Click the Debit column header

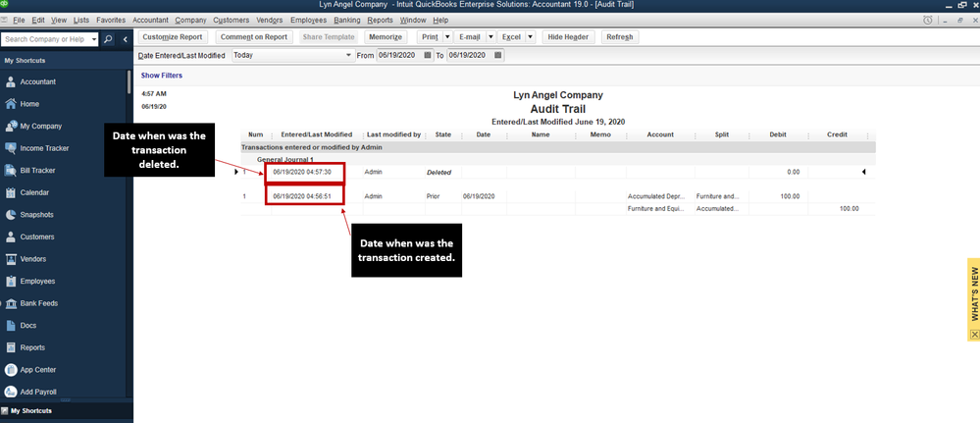pos(778,134)
